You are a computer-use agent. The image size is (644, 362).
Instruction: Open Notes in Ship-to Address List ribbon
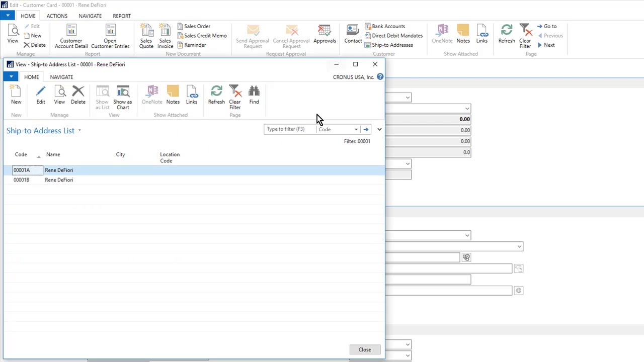pos(173,96)
